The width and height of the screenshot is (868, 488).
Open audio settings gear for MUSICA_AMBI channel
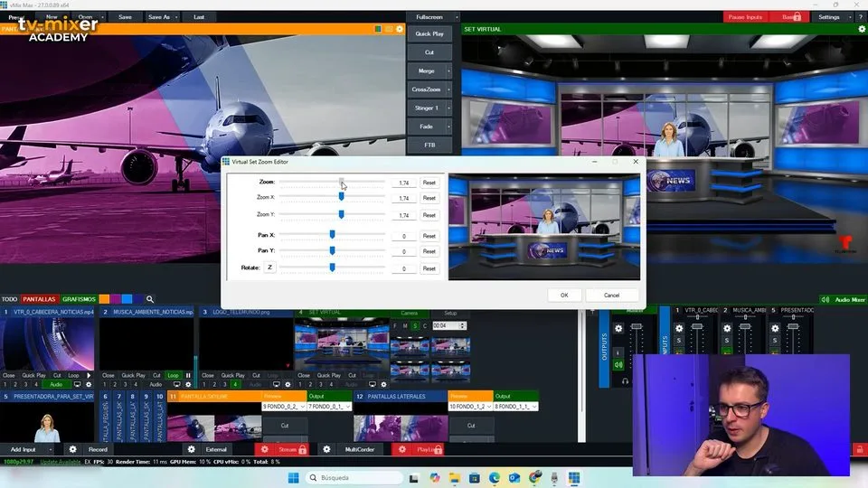[x=727, y=329]
